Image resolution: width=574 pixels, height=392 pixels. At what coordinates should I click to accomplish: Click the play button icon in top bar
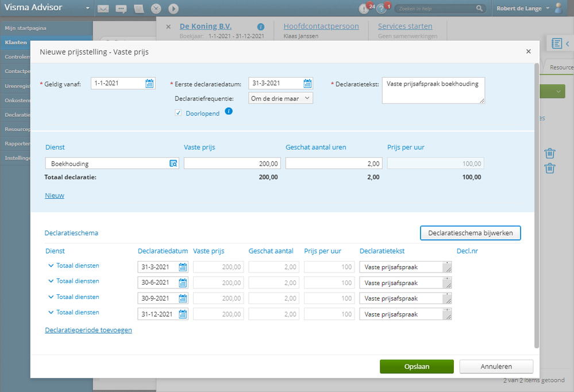pyautogui.click(x=174, y=9)
